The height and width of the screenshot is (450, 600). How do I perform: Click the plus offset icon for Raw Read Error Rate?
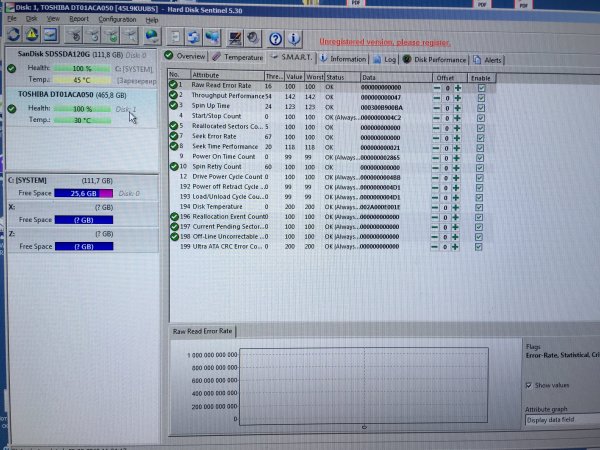(457, 88)
